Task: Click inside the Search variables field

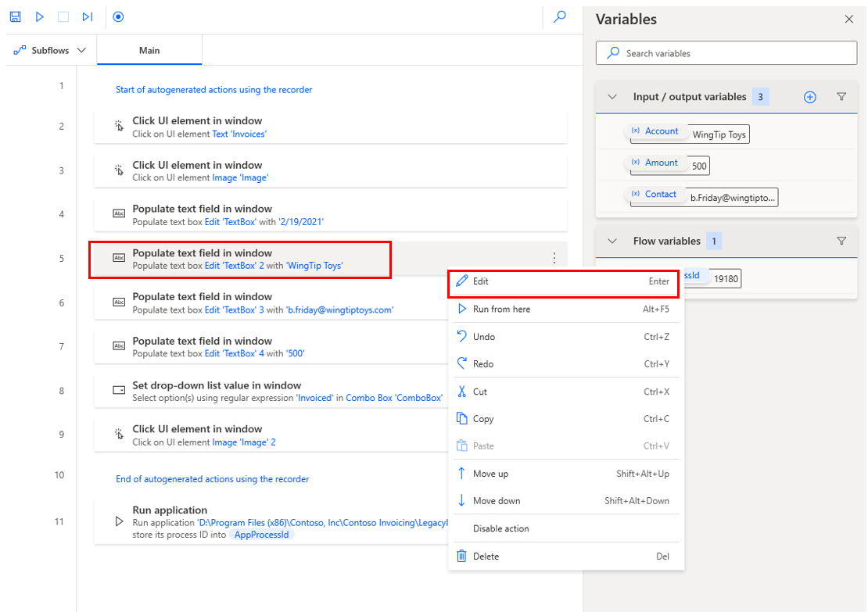Action: click(726, 52)
